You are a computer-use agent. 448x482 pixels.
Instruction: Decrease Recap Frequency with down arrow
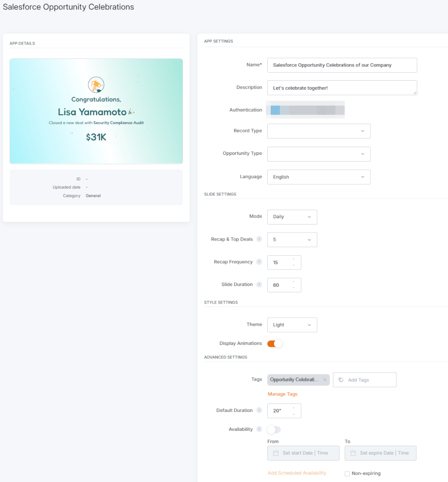pyautogui.click(x=294, y=265)
